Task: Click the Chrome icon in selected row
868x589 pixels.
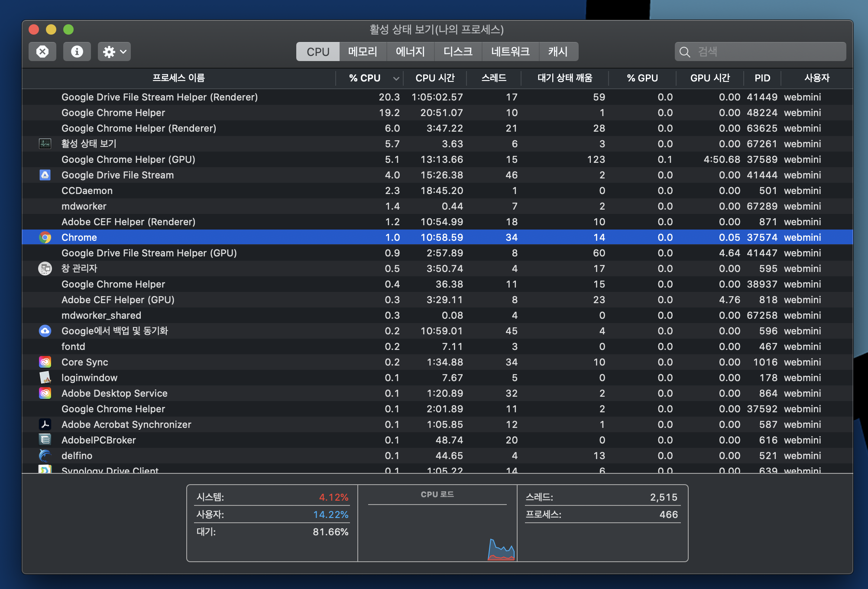Action: (x=45, y=237)
